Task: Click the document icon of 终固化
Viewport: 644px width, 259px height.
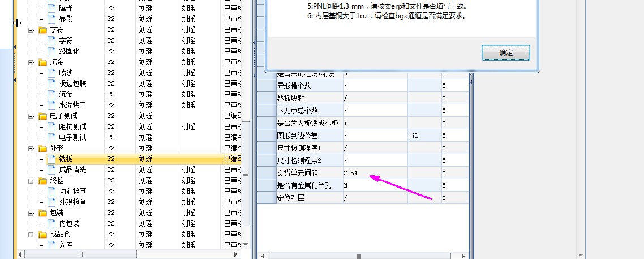Action: (x=51, y=52)
